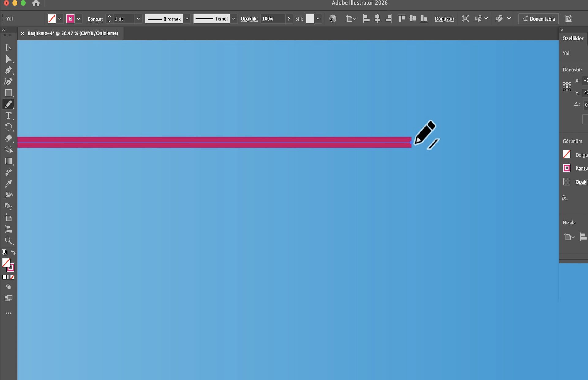The height and width of the screenshot is (380, 588).
Task: Pick the Eyedropper tool
Action: (8, 183)
